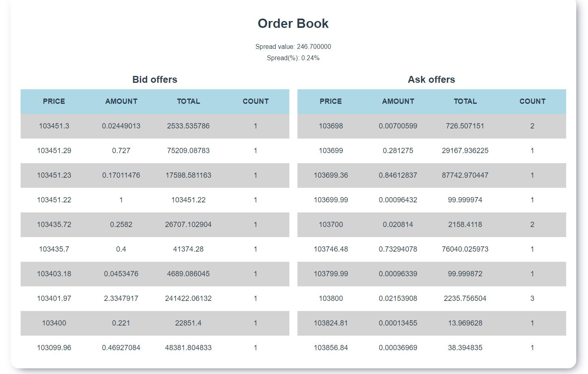Select the top ask row priced 103698
This screenshot has height=374, width=588.
pos(432,126)
